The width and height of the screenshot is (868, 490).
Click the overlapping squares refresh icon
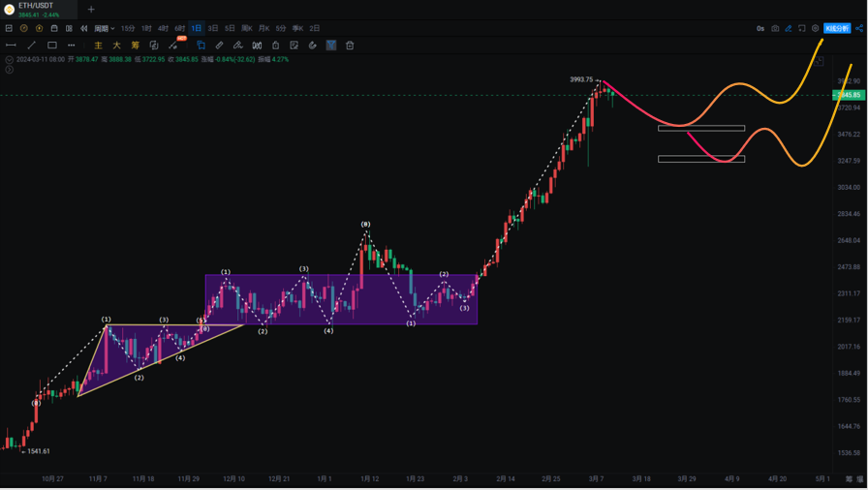pos(154,46)
